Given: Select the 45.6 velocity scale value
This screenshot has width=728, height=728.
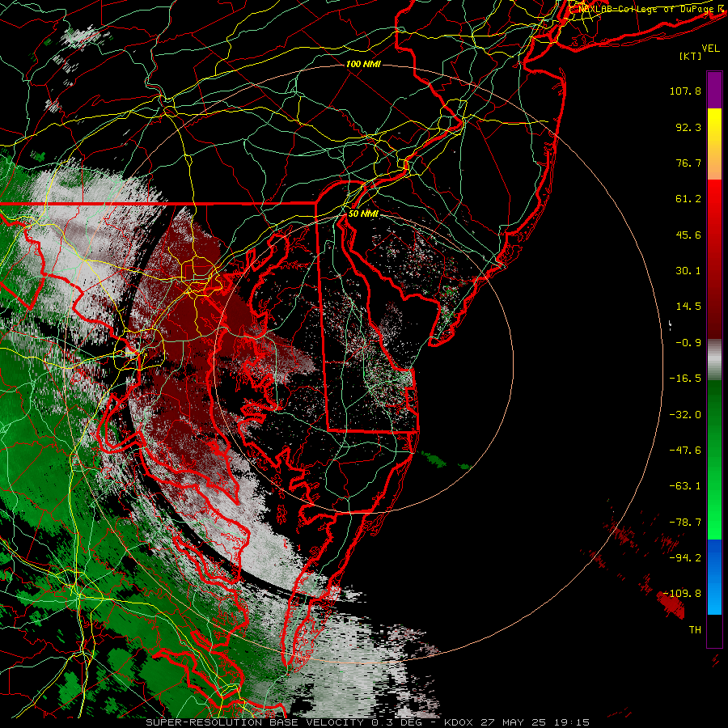Looking at the screenshot, I should click(x=688, y=235).
